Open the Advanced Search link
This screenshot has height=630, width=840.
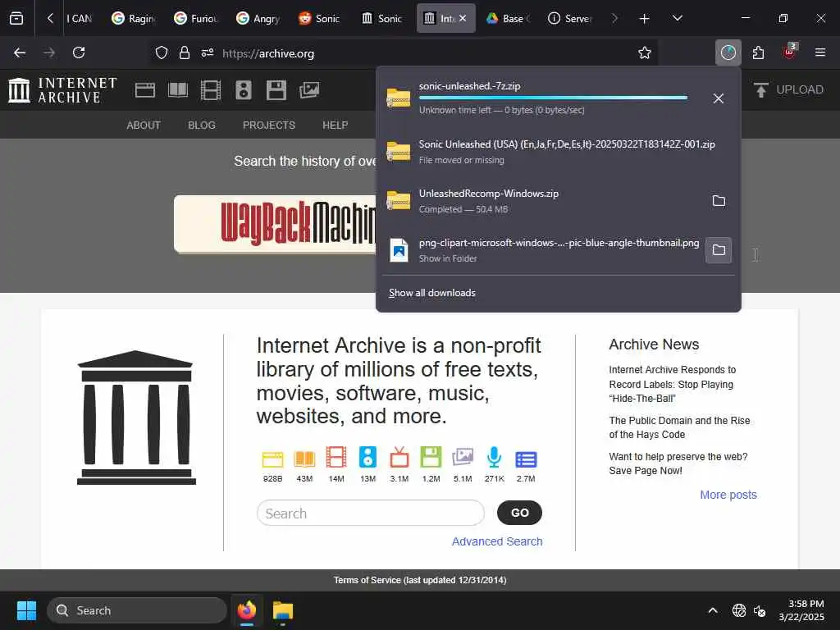[497, 541]
